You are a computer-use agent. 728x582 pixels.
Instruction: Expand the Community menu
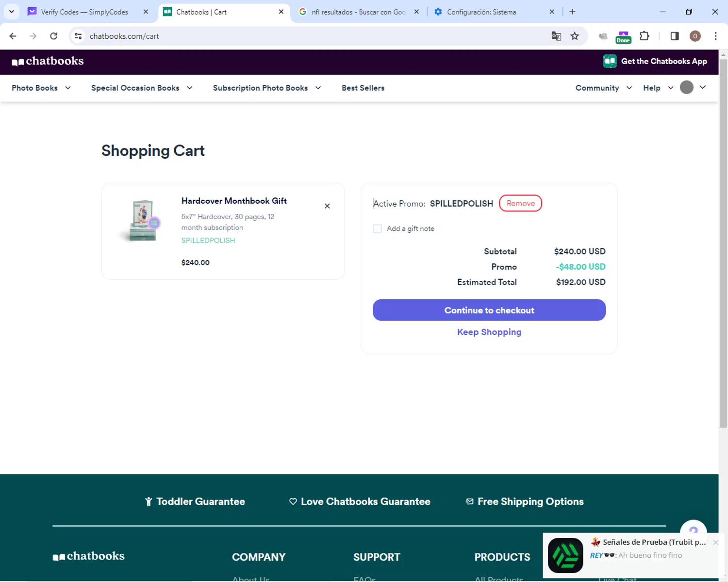[x=604, y=88]
